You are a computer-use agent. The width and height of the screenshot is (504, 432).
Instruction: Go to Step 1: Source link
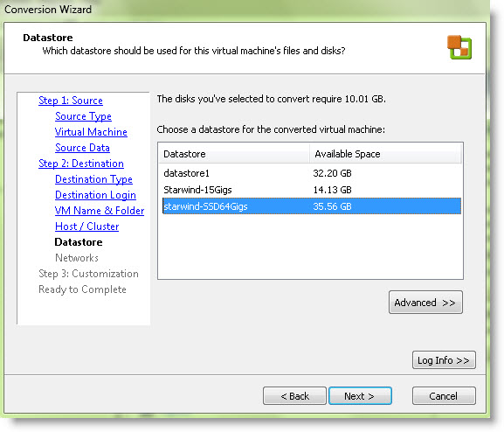[71, 101]
